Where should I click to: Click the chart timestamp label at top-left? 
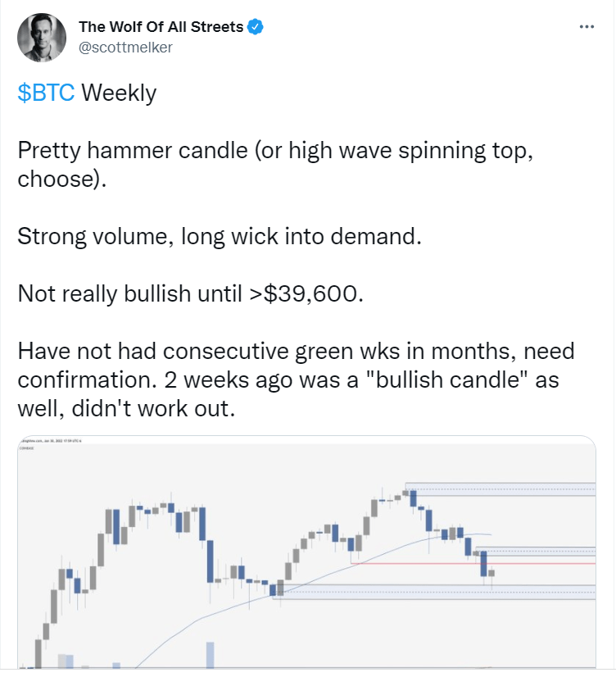click(51, 441)
